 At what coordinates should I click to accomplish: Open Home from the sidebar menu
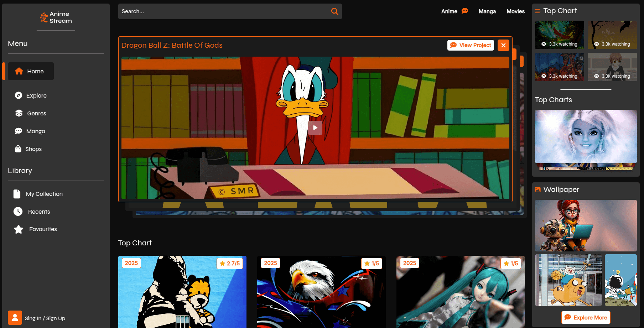coord(31,71)
